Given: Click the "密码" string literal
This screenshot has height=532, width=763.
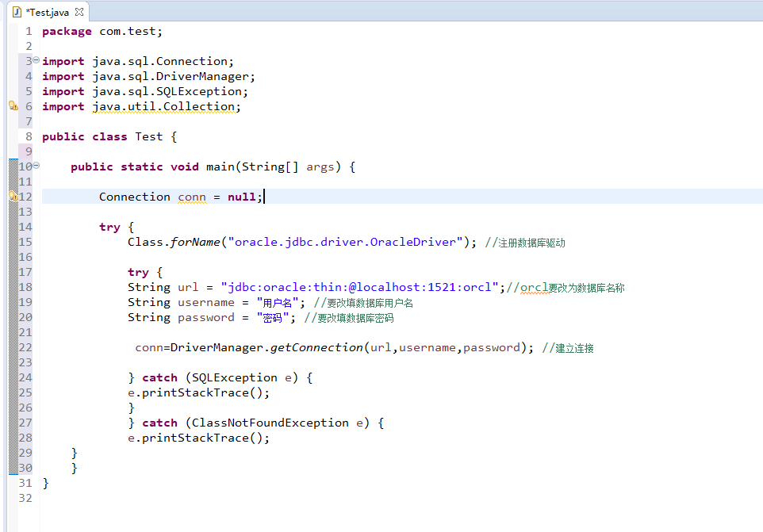Looking at the screenshot, I should coord(273,318).
